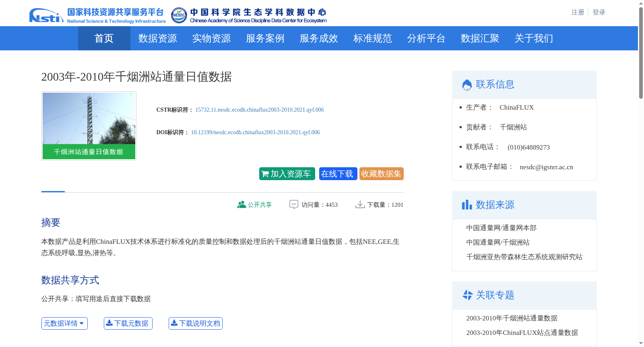Viewport: 644px width, 347px height.
Task: Click the 下载说明文档 button
Action: 196,323
